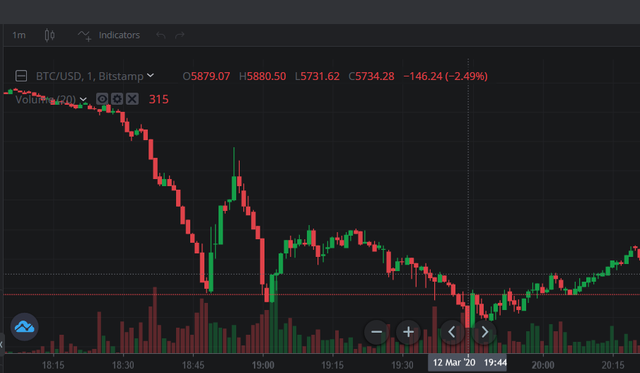Screen dimensions: 640x373
Task: Click the 19:15 time axis label
Action: click(x=332, y=365)
